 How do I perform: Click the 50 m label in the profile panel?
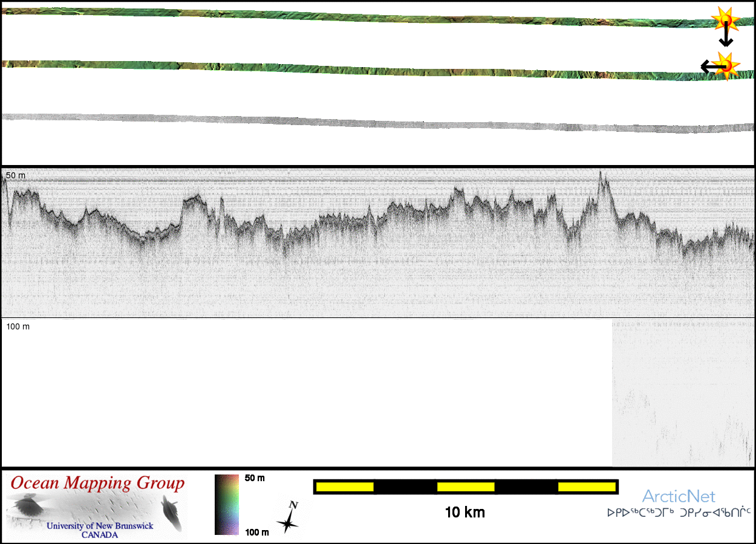coord(16,175)
